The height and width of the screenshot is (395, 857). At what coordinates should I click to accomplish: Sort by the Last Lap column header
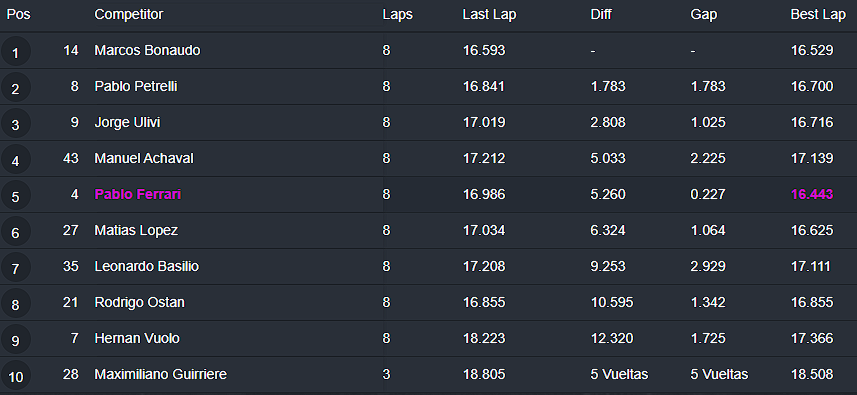489,15
